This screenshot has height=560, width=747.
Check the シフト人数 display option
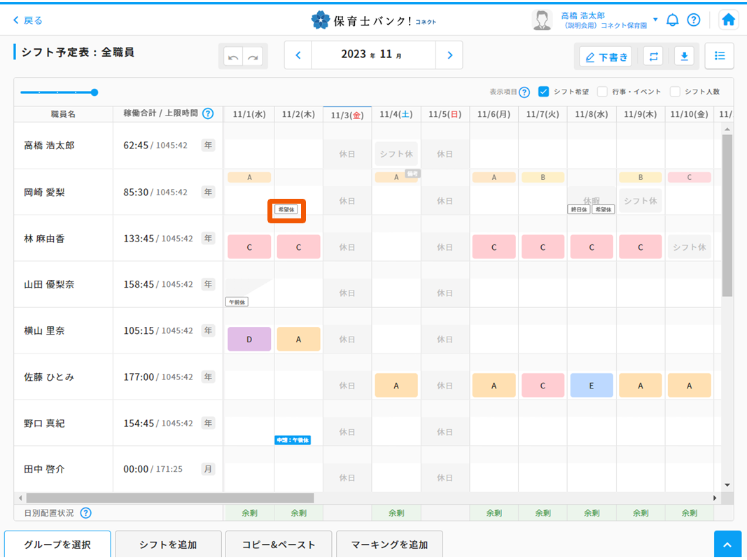675,92
